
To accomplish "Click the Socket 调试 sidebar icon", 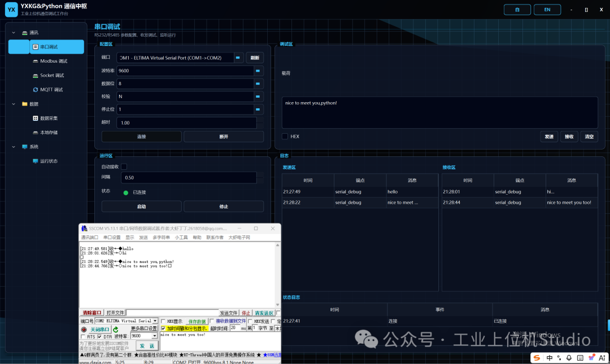I will pos(36,76).
